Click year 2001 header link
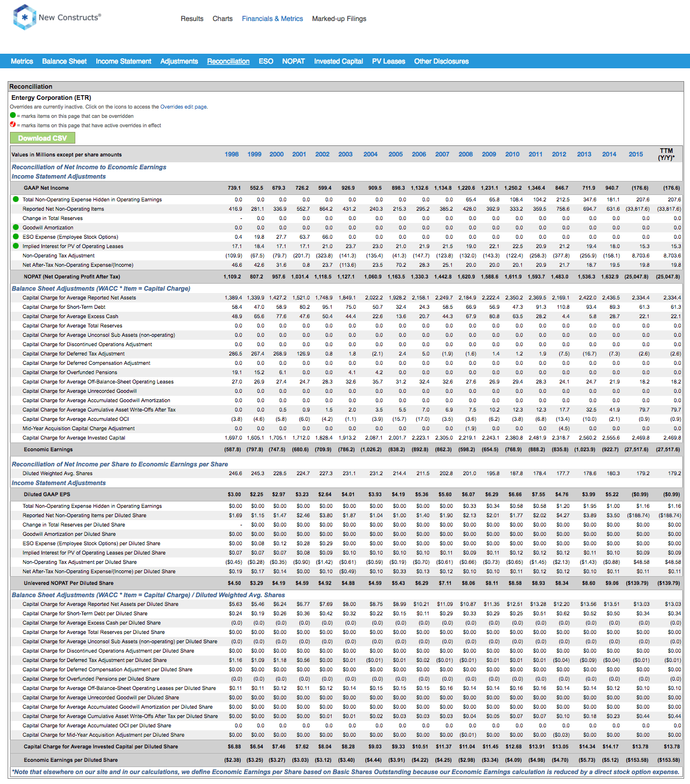Viewport: 690px width, 784px height. 299,155
